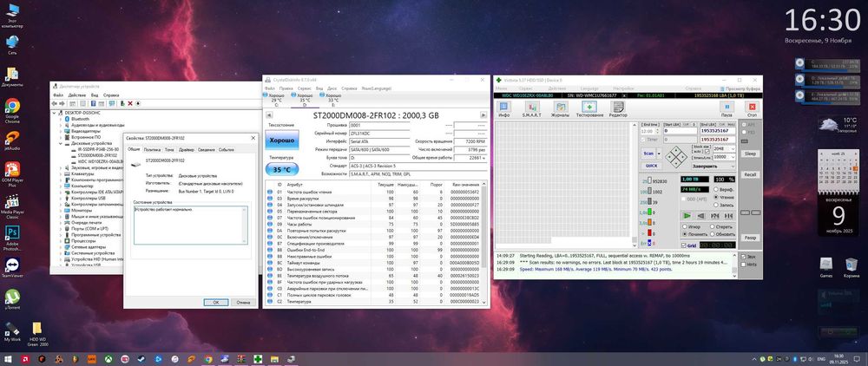Open the Действие menu in Device Manager

pyautogui.click(x=77, y=95)
